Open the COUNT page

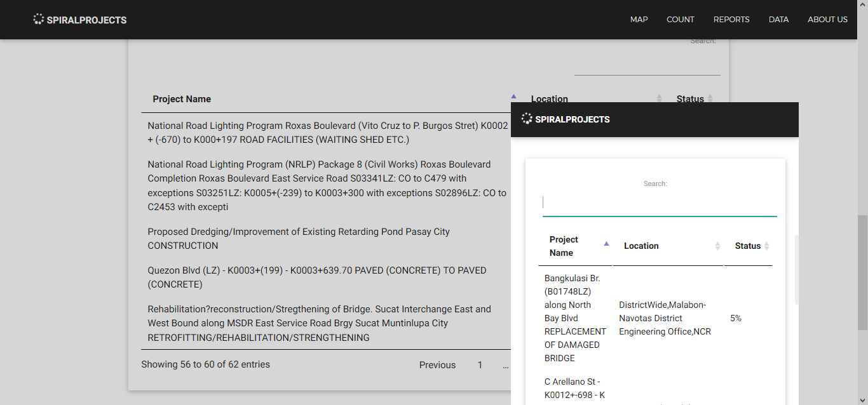pyautogui.click(x=681, y=20)
